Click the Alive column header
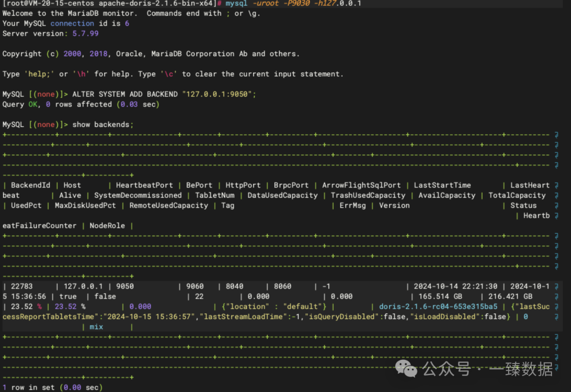The width and height of the screenshot is (571, 392). [70, 195]
